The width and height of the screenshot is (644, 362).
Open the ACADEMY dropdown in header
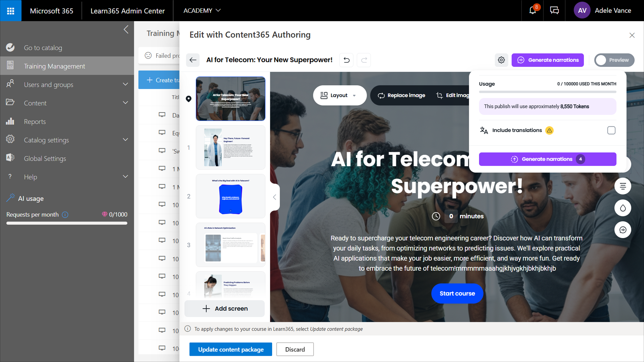coord(202,10)
